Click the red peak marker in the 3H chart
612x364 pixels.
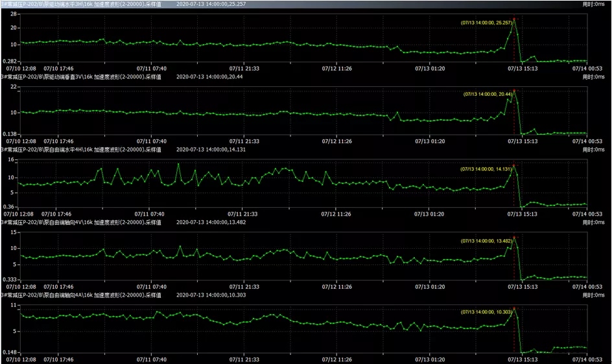point(515,19)
